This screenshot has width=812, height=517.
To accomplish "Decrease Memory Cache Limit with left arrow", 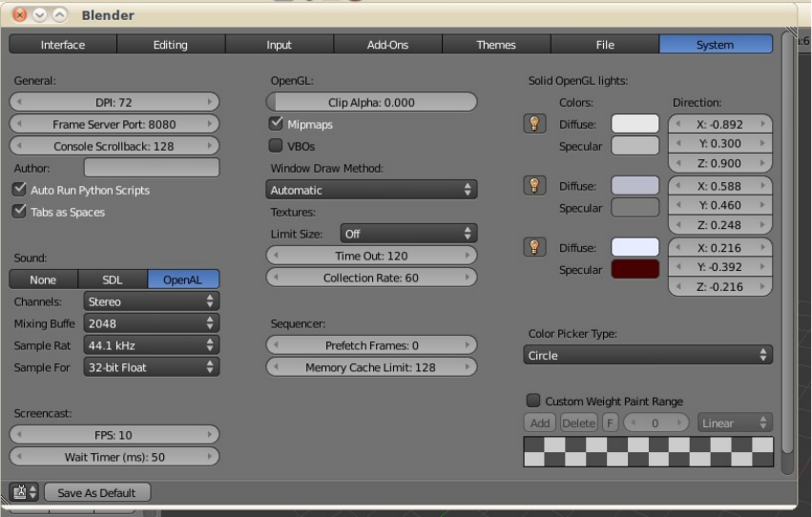I will (276, 367).
